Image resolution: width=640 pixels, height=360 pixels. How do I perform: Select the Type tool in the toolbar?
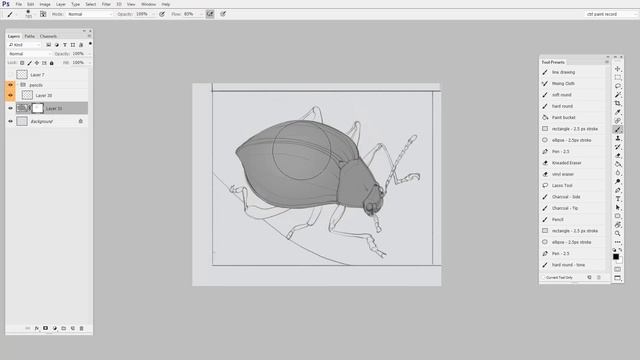[x=618, y=199]
